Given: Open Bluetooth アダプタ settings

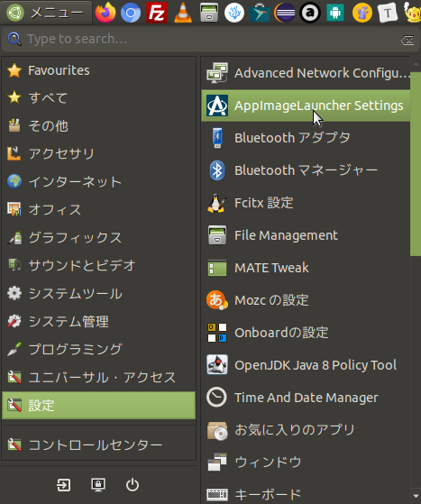Looking at the screenshot, I should [x=306, y=138].
